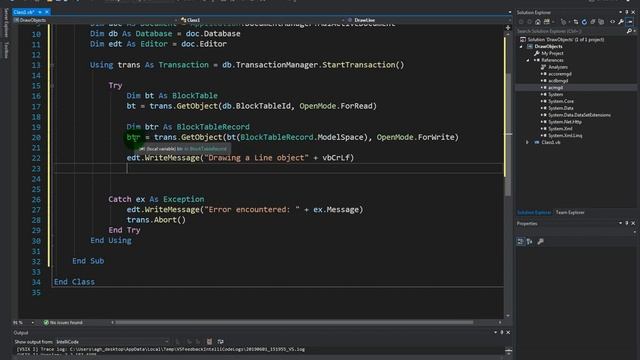Open Server Explorer side tab
The width and height of the screenshot is (640, 360).
click(x=6, y=23)
